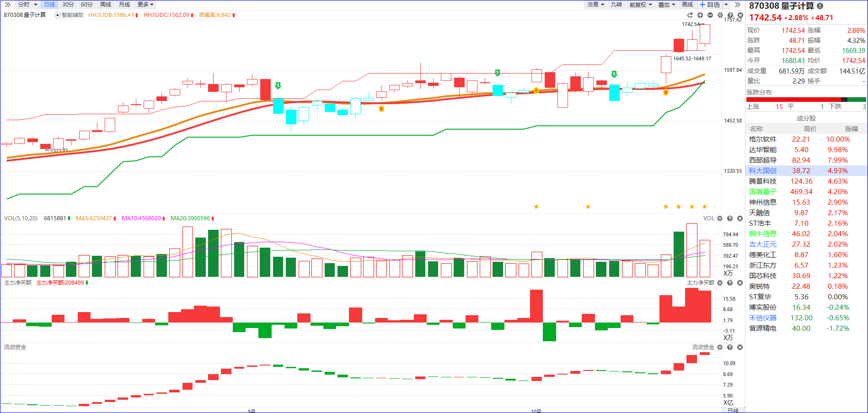Viewport: 868px width, 413px height.
Task: Click the info icon next to 量子计算 title
Action: [x=820, y=6]
